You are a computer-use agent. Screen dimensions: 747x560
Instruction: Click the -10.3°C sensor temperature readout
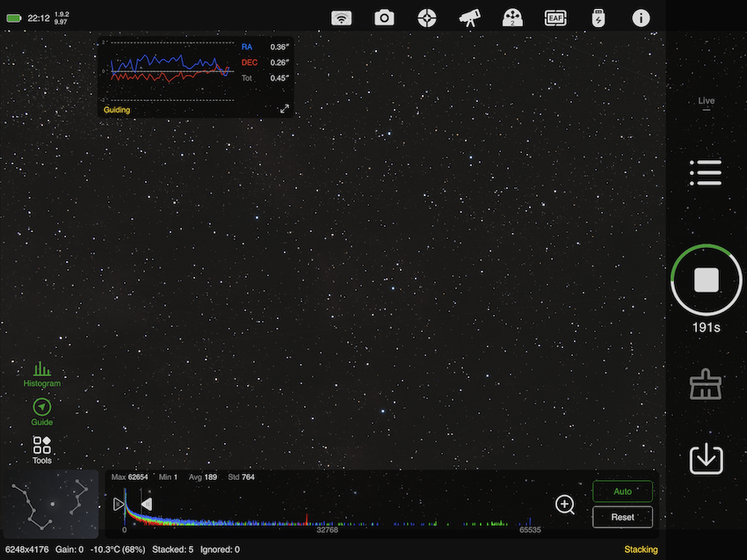pos(118,549)
